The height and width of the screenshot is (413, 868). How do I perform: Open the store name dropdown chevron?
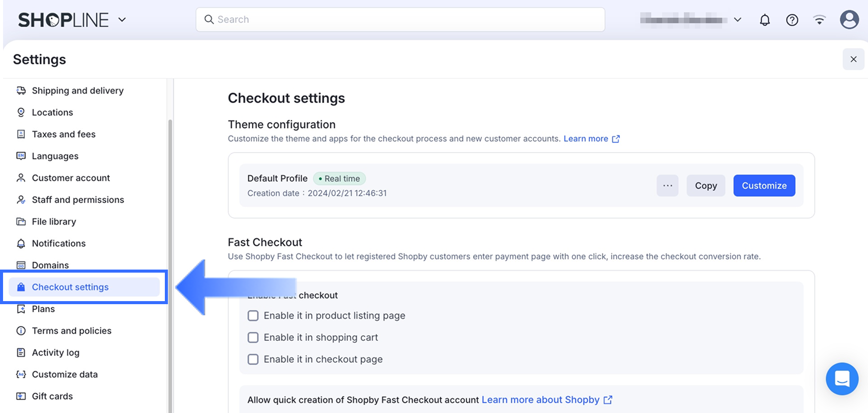[x=738, y=20]
